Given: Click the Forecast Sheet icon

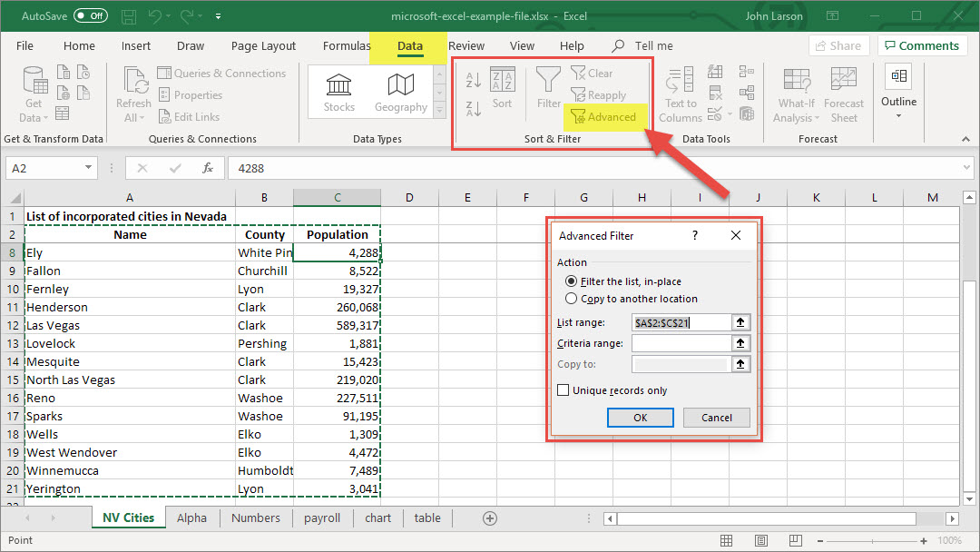Looking at the screenshot, I should point(844,81).
